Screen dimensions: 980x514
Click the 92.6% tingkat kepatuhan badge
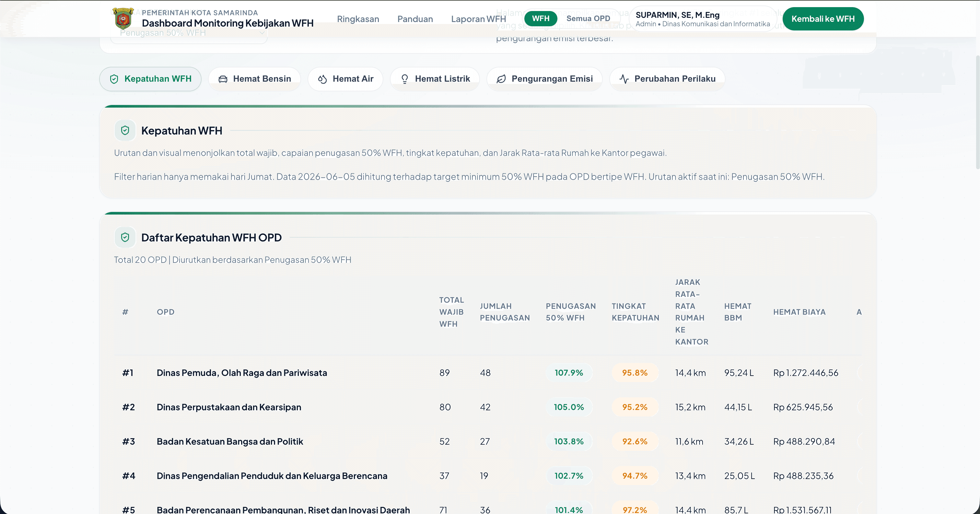pos(635,441)
